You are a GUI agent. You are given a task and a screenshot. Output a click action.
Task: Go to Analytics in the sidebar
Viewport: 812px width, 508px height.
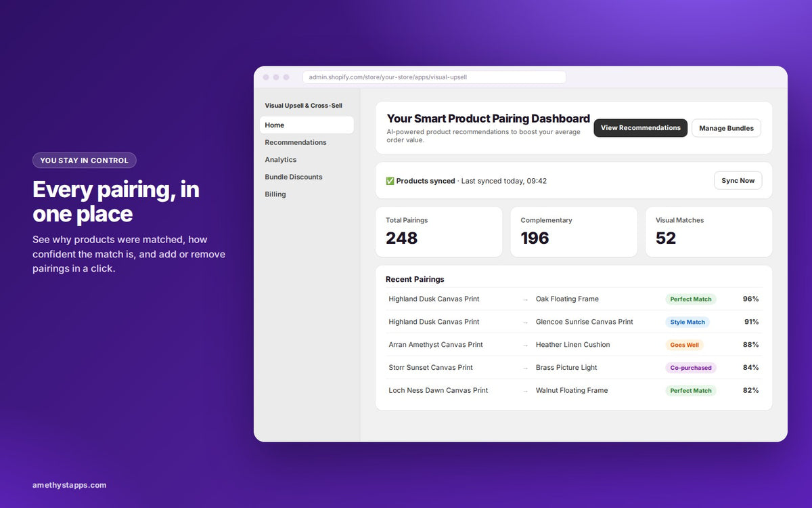pos(281,160)
